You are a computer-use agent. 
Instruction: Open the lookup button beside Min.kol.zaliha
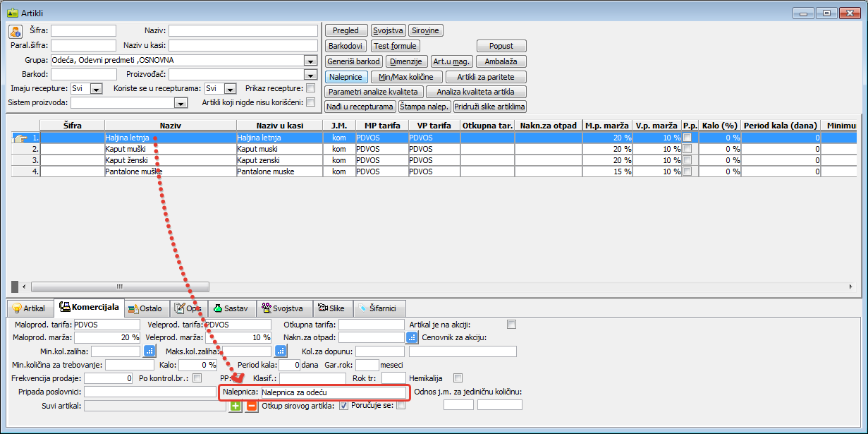tap(149, 351)
